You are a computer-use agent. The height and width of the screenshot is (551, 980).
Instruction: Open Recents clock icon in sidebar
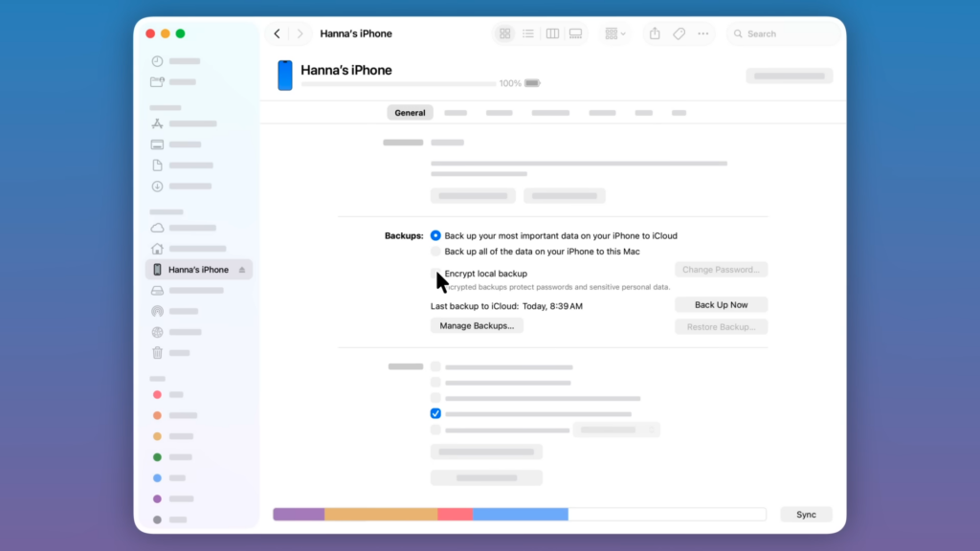158,61
